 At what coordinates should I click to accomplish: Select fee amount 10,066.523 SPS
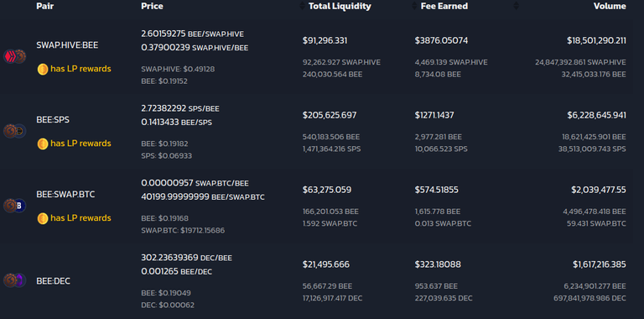point(441,149)
